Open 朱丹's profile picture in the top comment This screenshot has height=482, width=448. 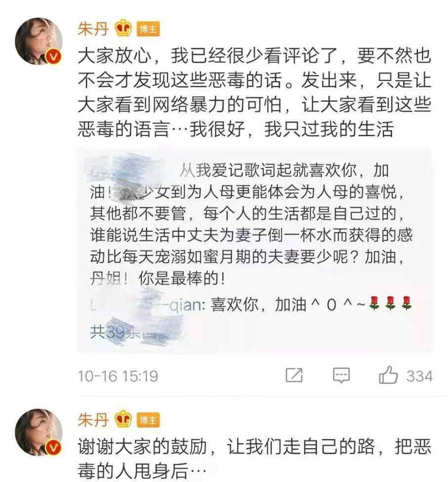(x=39, y=41)
